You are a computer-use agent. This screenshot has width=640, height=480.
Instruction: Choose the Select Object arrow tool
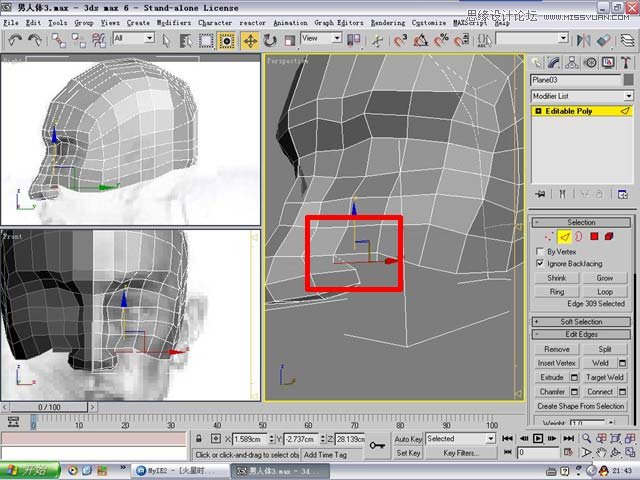pos(166,41)
